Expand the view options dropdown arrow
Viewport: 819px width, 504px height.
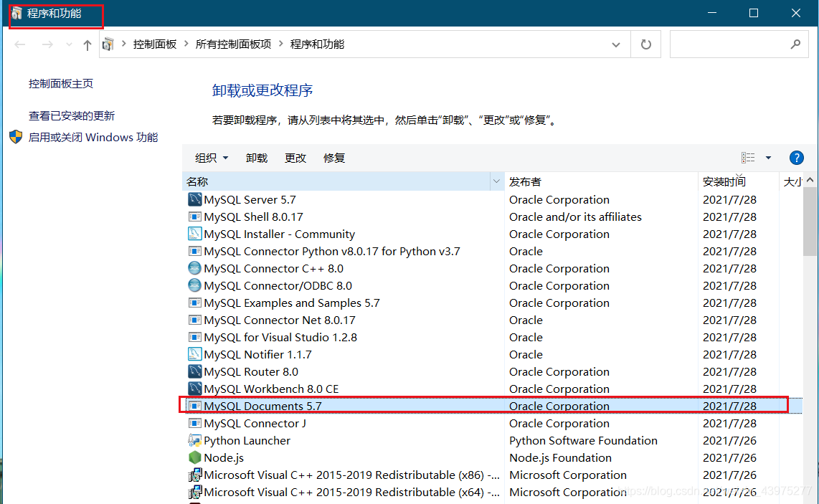pyautogui.click(x=768, y=158)
